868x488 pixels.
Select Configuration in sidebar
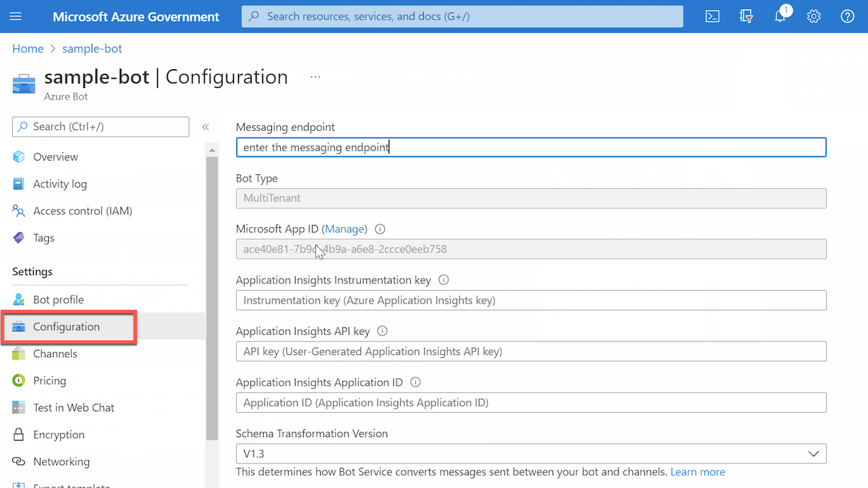[x=66, y=327]
